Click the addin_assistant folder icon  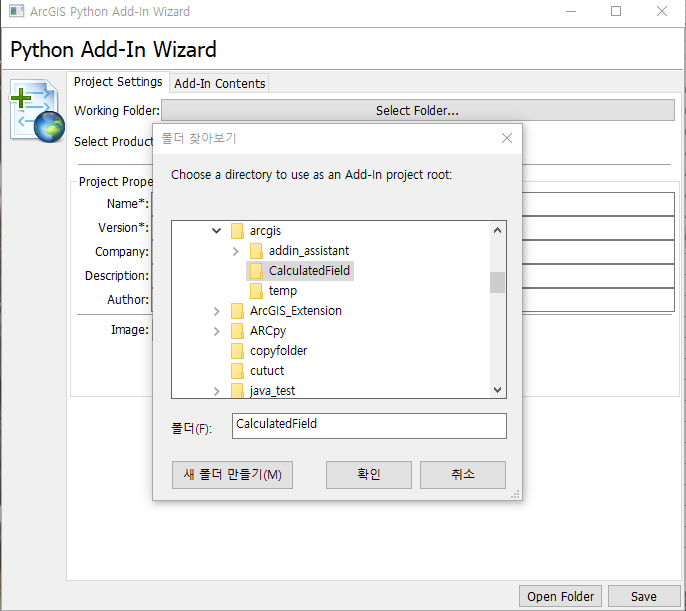coord(256,251)
